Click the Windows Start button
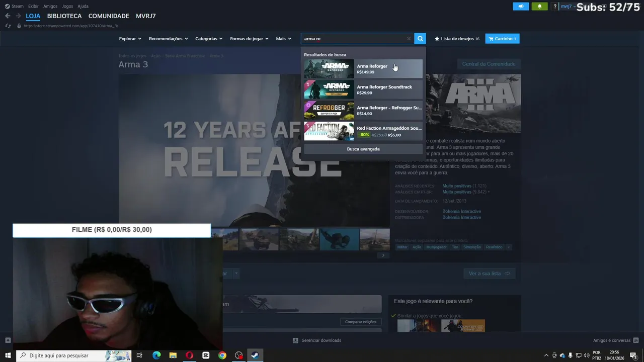 point(8,355)
